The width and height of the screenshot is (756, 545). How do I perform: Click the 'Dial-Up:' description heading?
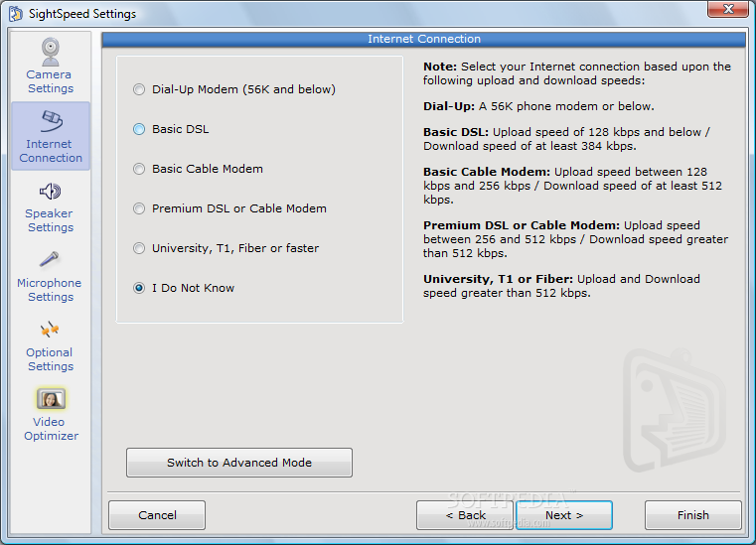(449, 106)
